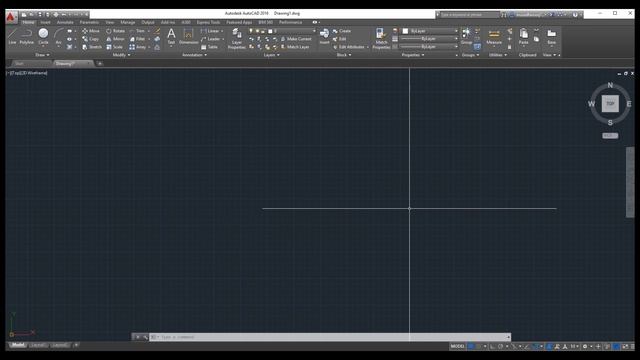
Task: Expand the Modify panel
Action: coord(121,55)
